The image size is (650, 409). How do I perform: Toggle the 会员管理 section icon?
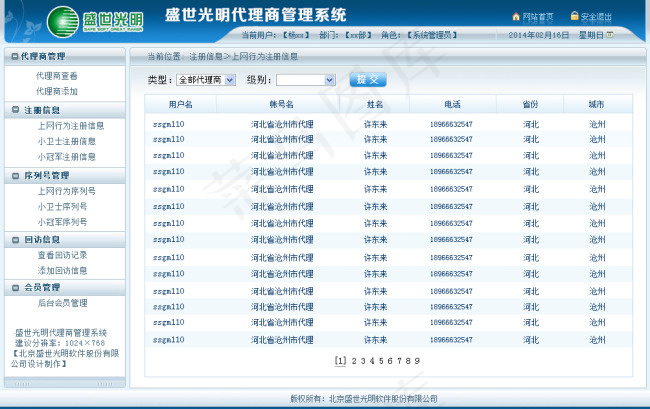(x=15, y=288)
